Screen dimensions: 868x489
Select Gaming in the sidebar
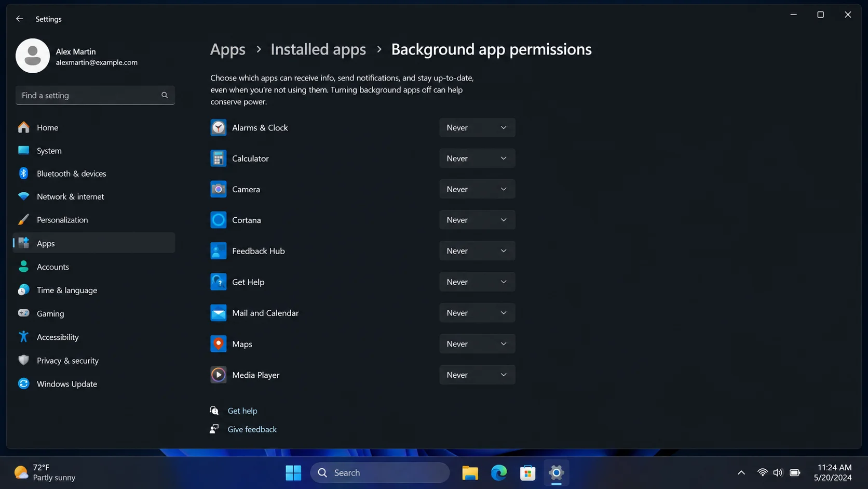[94, 313]
